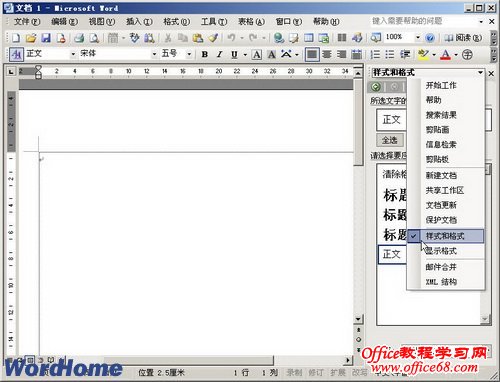Open the 样式和格式 task pane title dropdown
500x382 pixels.
coord(480,72)
